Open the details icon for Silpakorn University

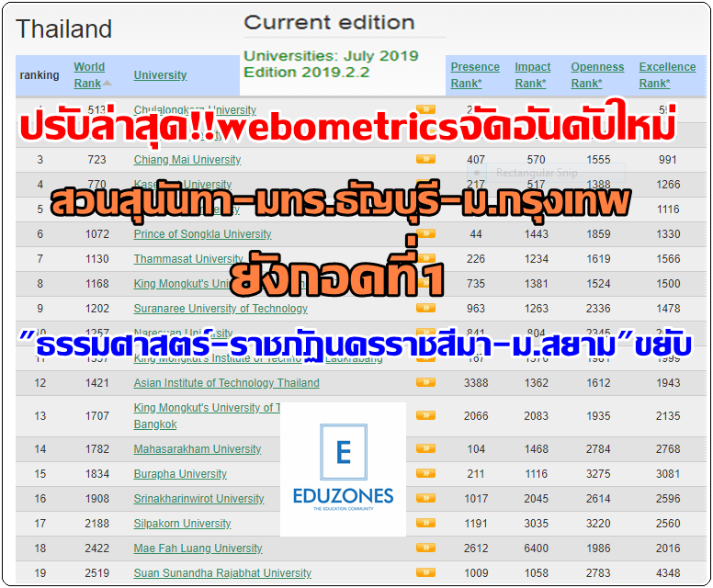click(x=425, y=524)
